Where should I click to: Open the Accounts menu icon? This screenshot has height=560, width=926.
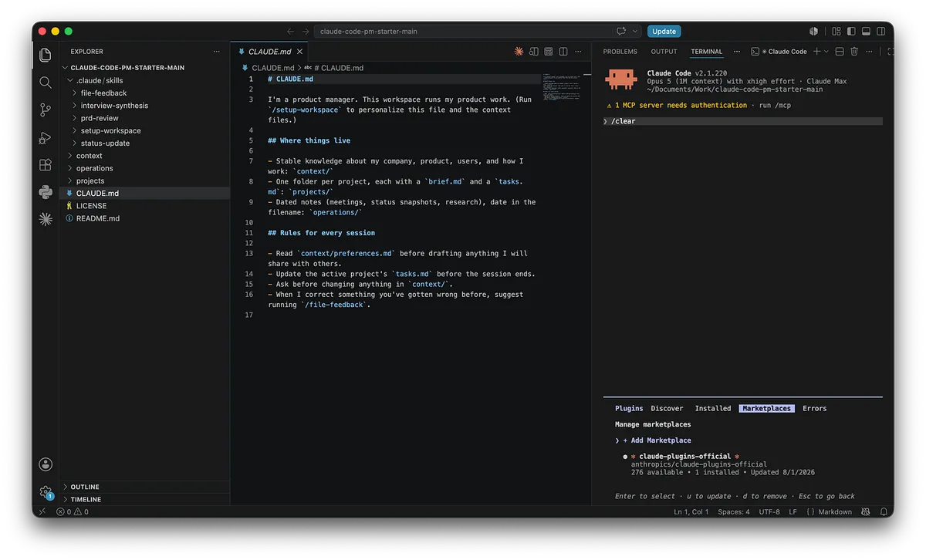tap(46, 464)
